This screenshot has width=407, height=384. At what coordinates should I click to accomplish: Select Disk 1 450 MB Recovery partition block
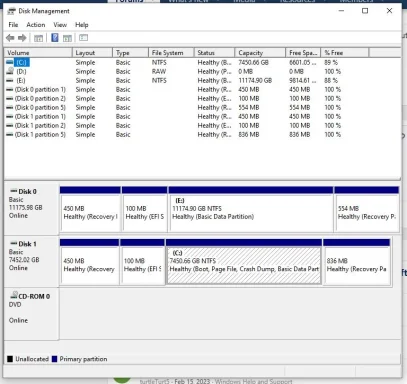[x=90, y=262]
